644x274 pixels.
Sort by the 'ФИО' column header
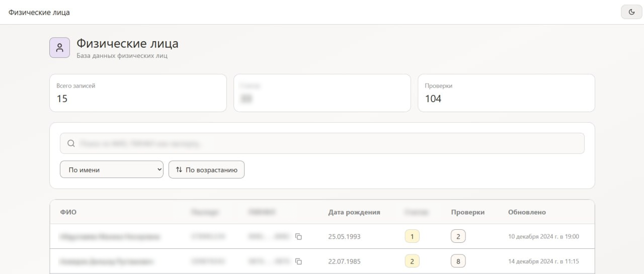(x=68, y=212)
